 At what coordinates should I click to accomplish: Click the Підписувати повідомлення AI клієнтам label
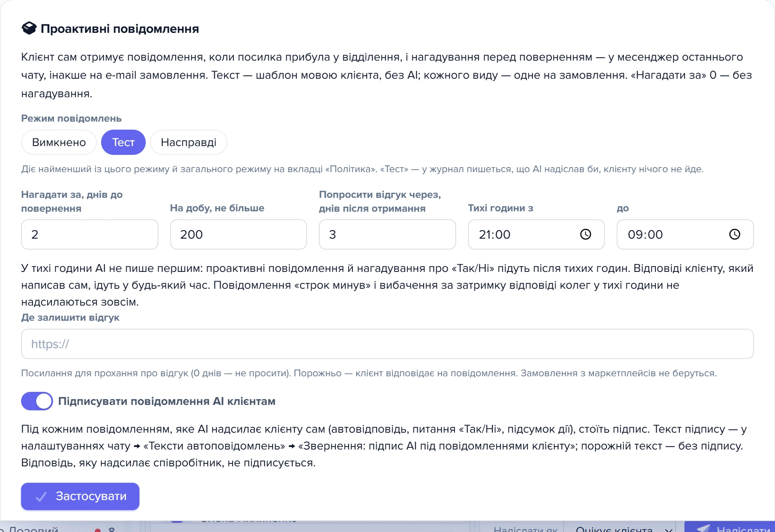tap(167, 401)
